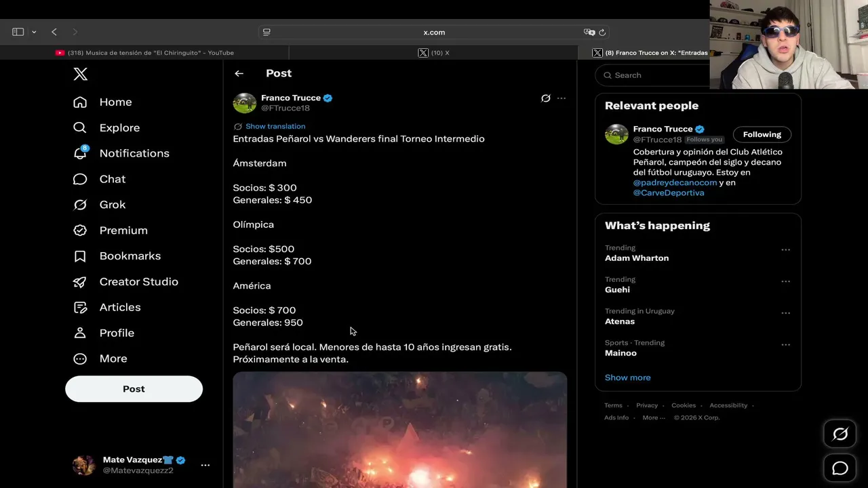Open options for Adam Wharton trend
868x488 pixels.
click(785, 250)
